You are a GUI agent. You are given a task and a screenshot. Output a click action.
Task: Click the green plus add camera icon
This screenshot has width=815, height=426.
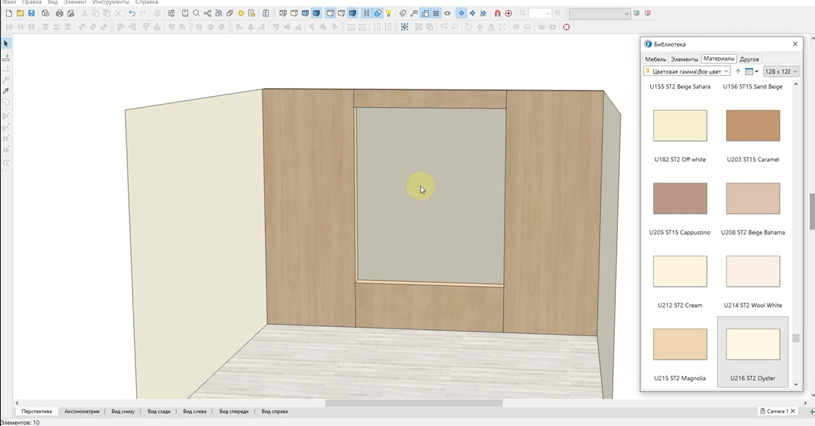811,411
